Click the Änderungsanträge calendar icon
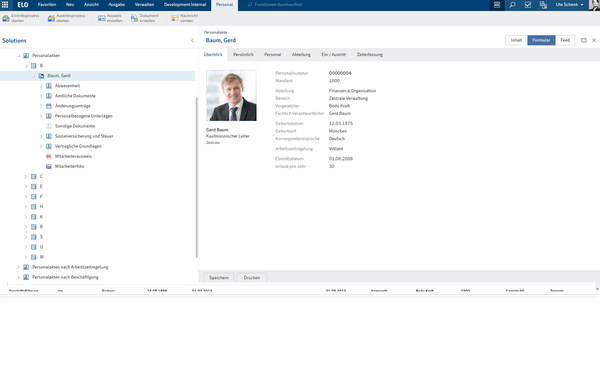The height and width of the screenshot is (375, 600). coord(49,106)
